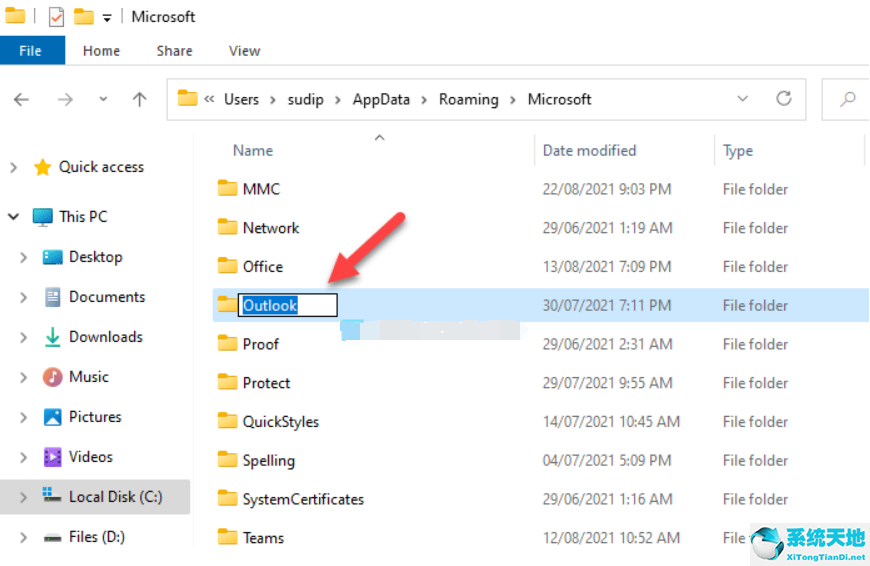Expand the Files (D:) tree node
Viewport: 870px width, 566px height.
pyautogui.click(x=23, y=537)
